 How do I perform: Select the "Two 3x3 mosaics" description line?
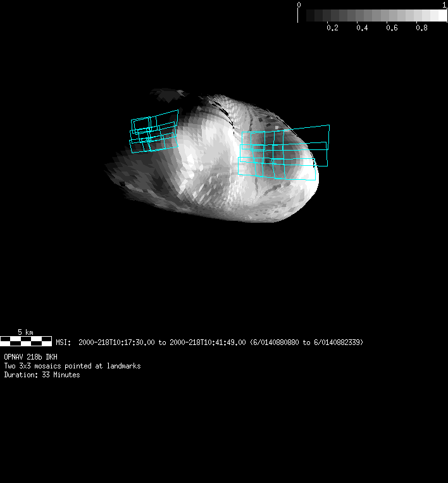pos(72,366)
